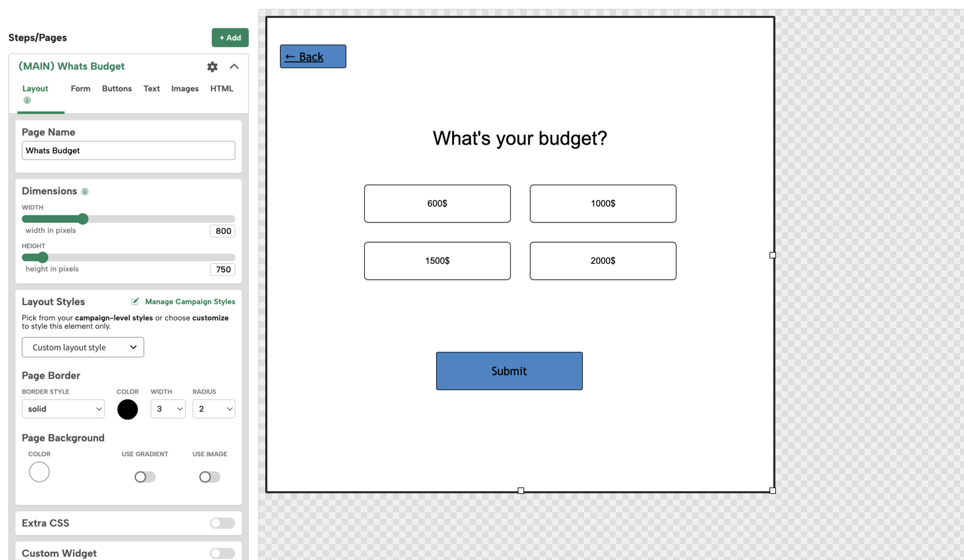Click the Page Name input field
This screenshot has width=964, height=560.
(128, 151)
